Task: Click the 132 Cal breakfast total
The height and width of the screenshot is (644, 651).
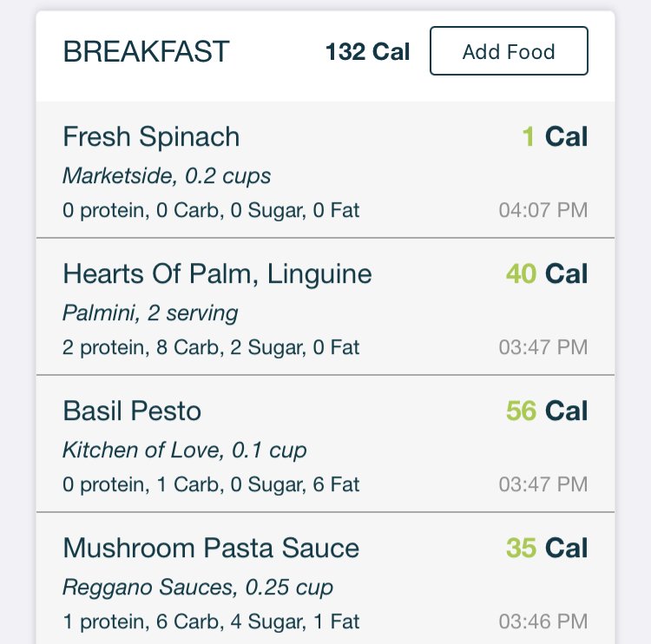Action: (367, 52)
